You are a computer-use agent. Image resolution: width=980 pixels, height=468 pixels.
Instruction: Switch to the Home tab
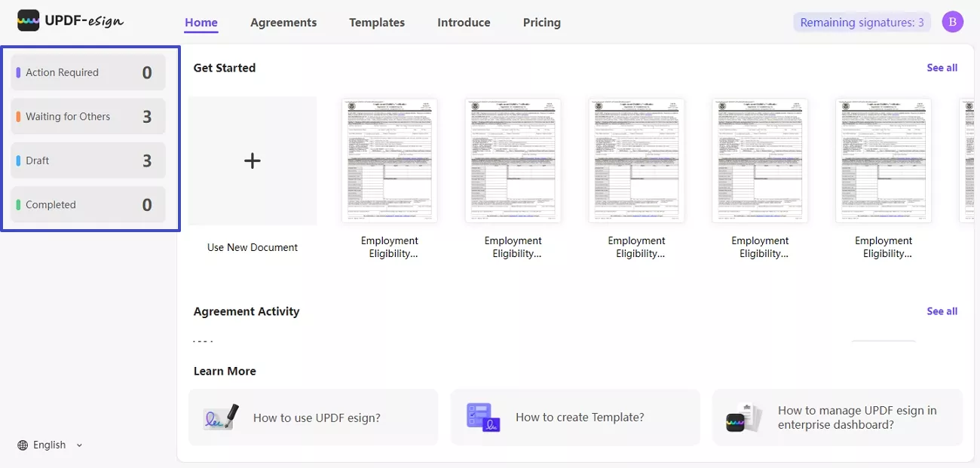(201, 23)
